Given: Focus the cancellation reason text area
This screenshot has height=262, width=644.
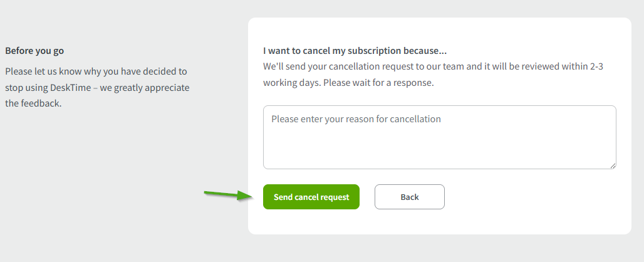Looking at the screenshot, I should coord(439,143).
